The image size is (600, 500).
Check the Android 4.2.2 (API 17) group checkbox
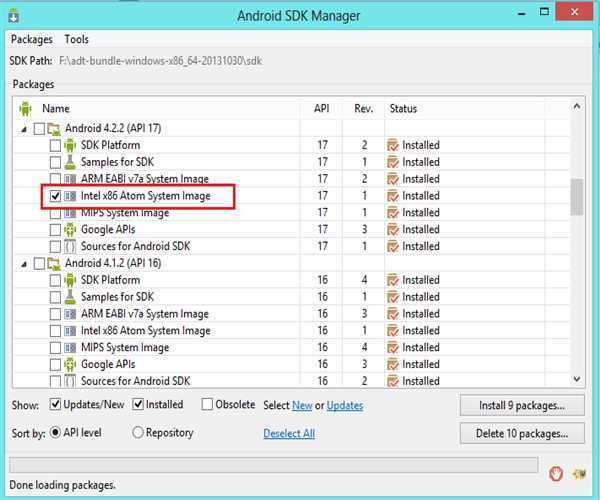pos(39,129)
